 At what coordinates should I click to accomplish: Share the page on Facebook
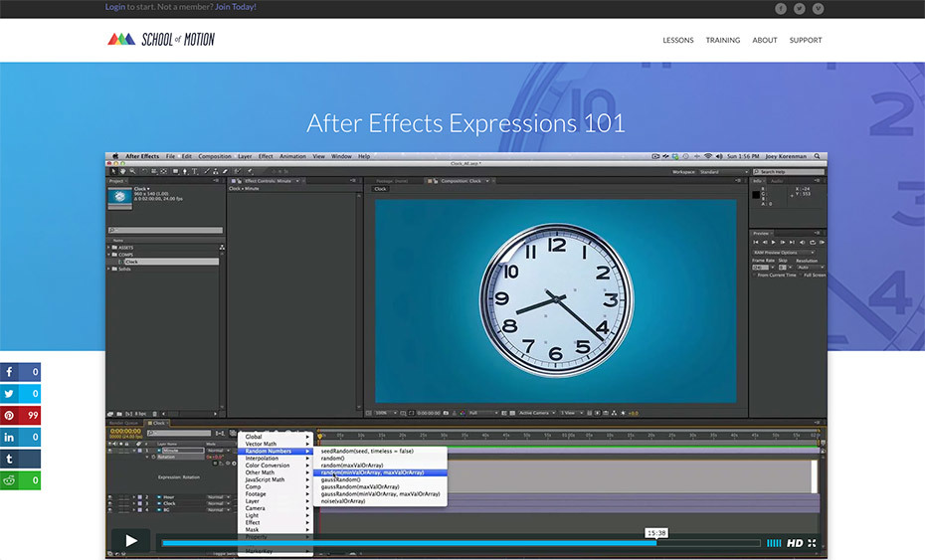(20, 372)
